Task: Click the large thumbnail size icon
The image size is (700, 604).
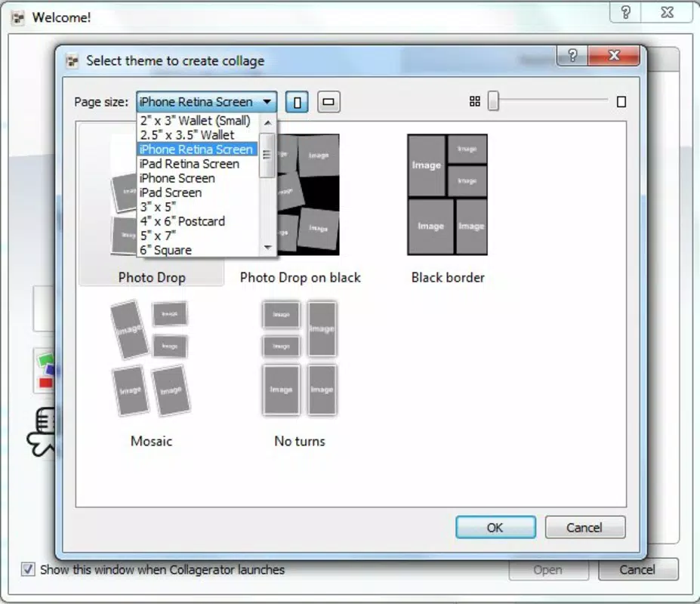Action: click(621, 102)
